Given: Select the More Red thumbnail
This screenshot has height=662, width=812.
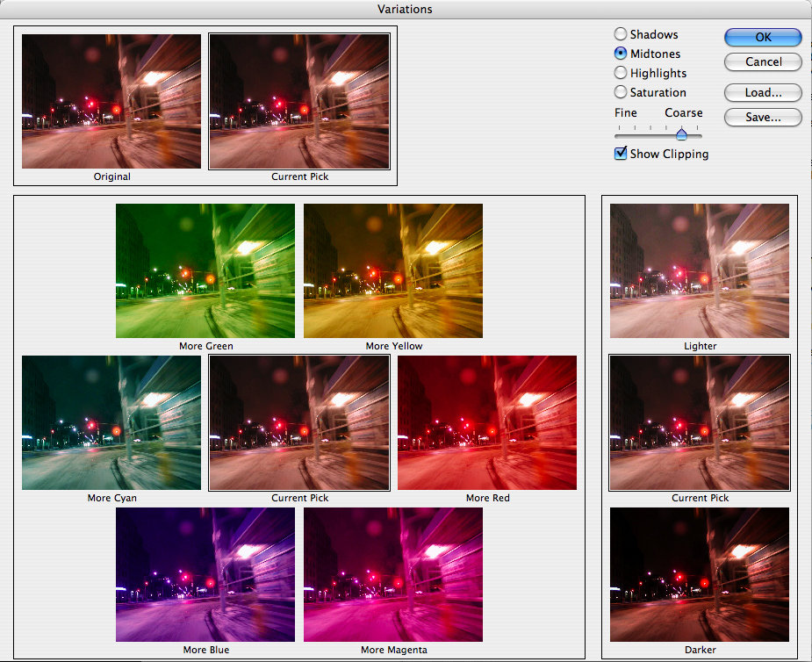Looking at the screenshot, I should (x=487, y=422).
